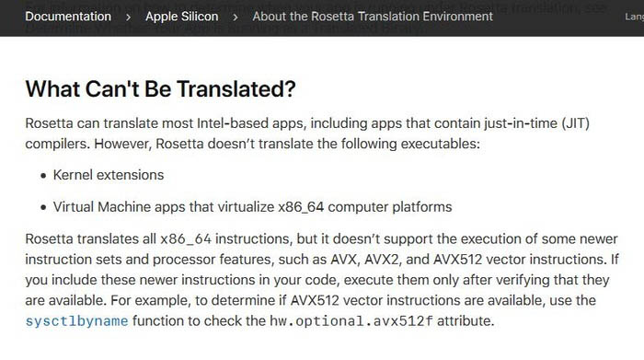
Task: Click the Kernel extensions list item
Action: (x=109, y=175)
